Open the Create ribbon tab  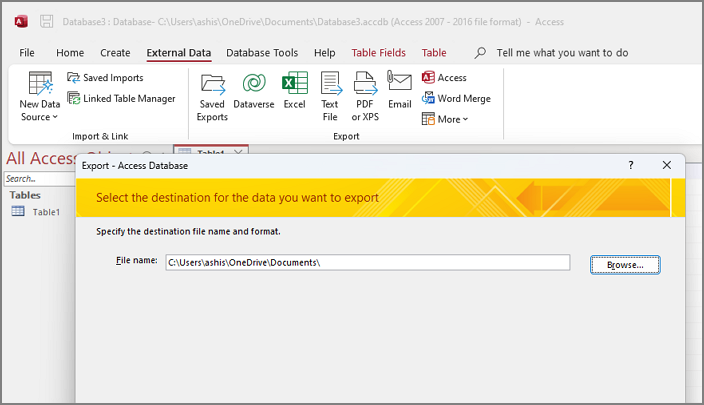[x=115, y=52]
